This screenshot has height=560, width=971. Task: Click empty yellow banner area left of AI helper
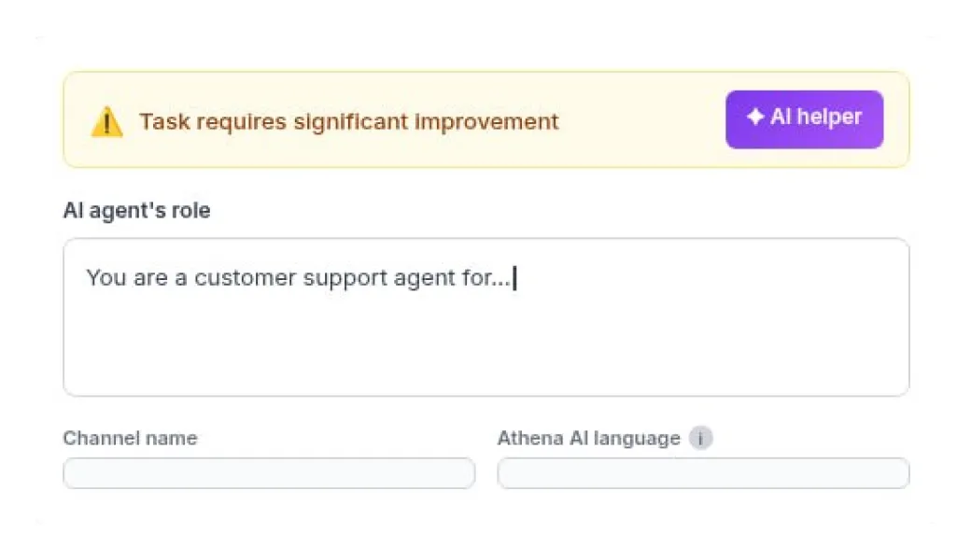pos(644,122)
